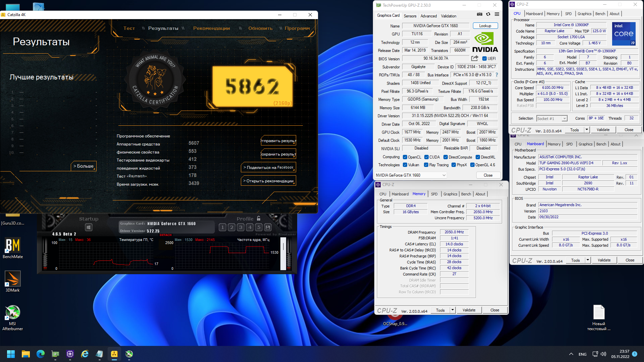Click NVIDIA logo in GPU-Z

[485, 42]
